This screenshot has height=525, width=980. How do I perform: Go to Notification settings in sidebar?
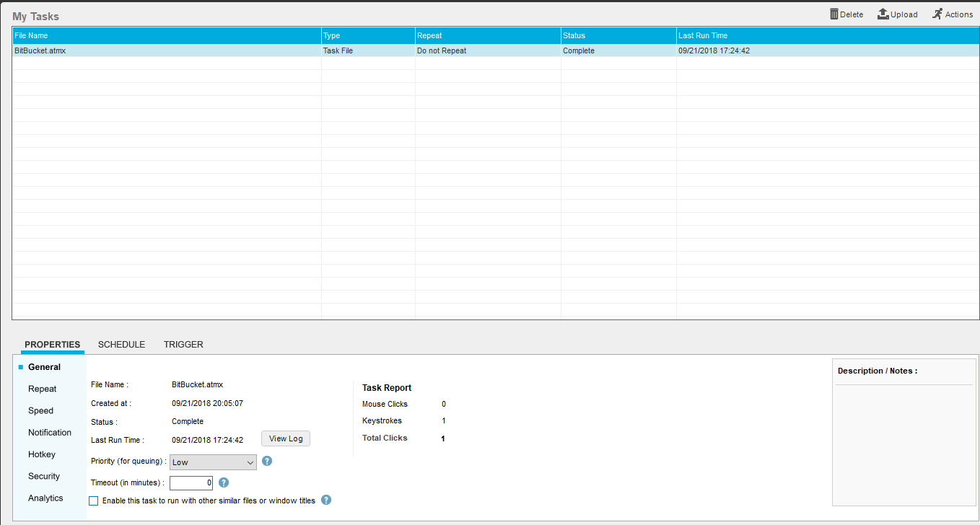coord(50,433)
